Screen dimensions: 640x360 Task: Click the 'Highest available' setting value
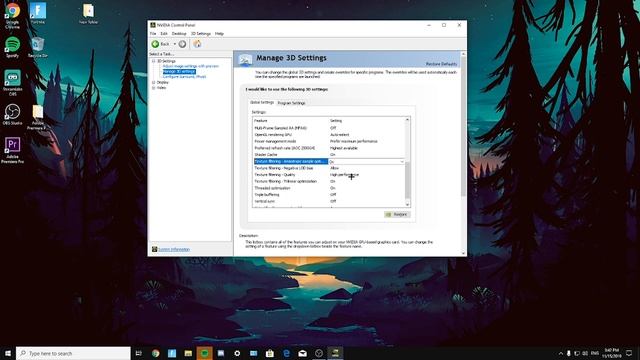[344, 148]
